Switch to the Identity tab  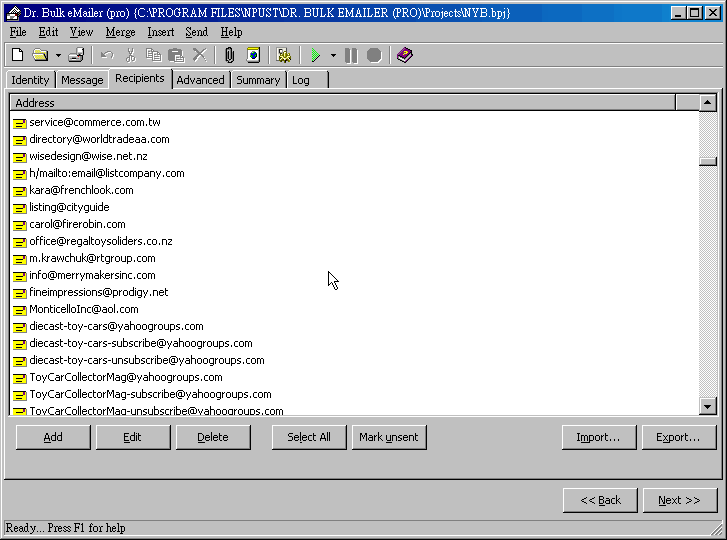(x=30, y=80)
